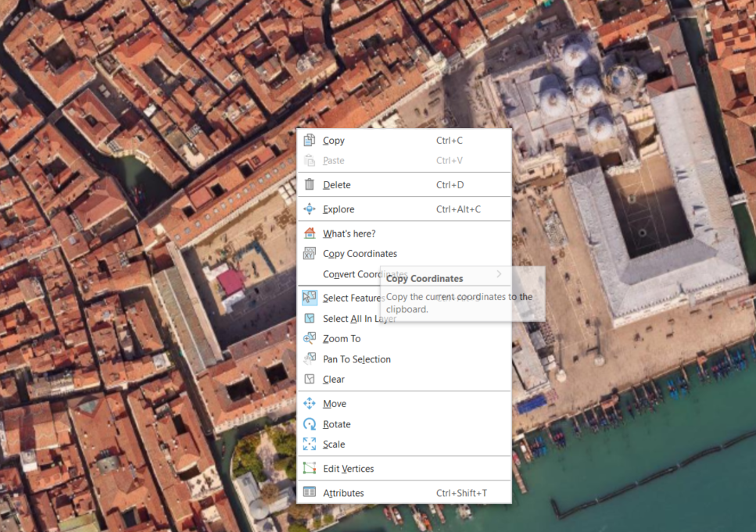Screen dimensions: 756x532
Task: Select Clear menu entry
Action: pos(404,379)
